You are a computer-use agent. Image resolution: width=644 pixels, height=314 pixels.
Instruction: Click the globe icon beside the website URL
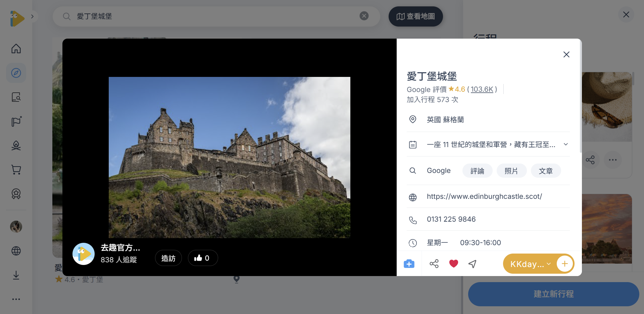(413, 197)
